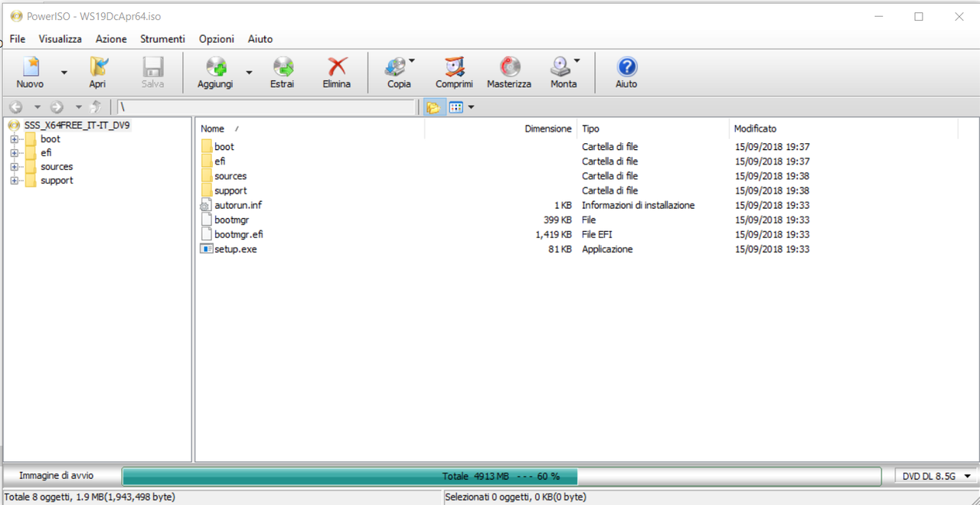Click the boot folder icon in file list
This screenshot has width=980, height=505.
(207, 146)
